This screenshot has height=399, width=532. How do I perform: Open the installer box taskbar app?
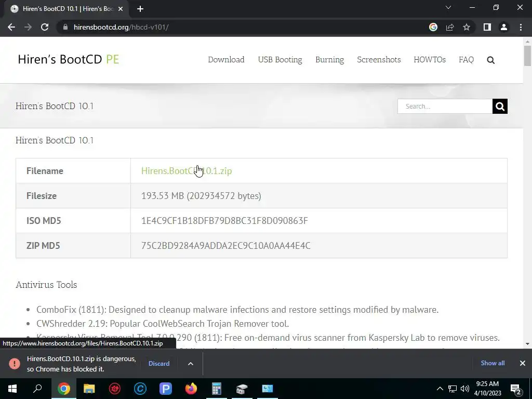[x=242, y=389]
